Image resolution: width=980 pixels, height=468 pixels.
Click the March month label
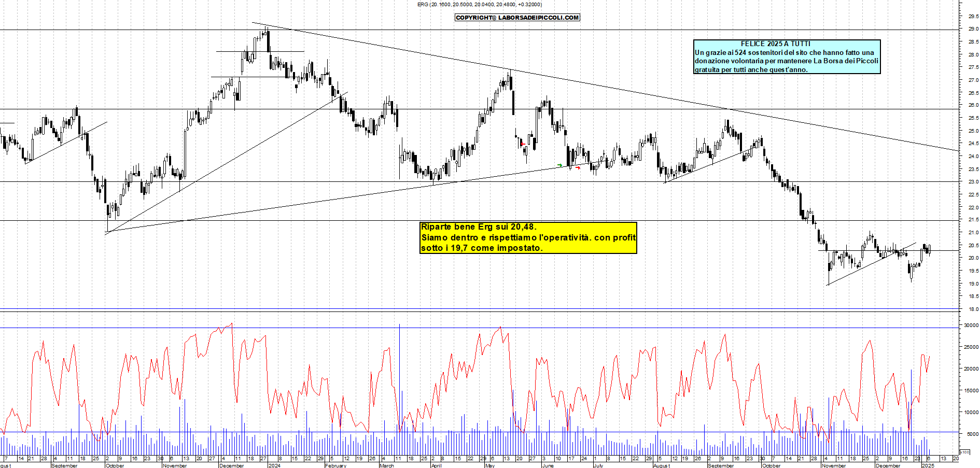(387, 465)
